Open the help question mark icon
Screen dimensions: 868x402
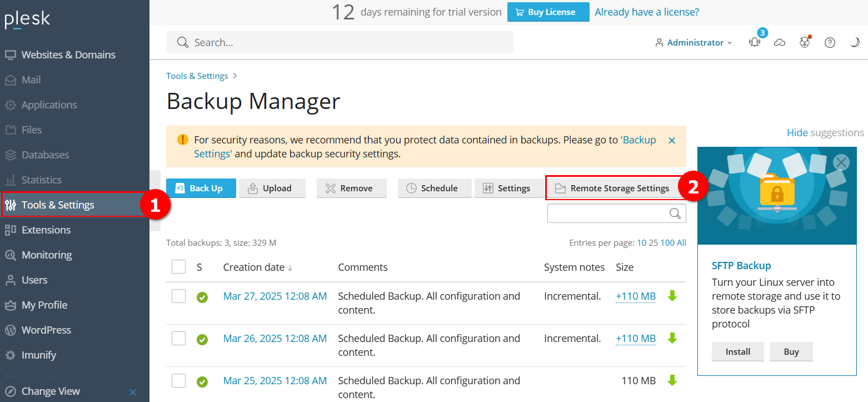pyautogui.click(x=830, y=43)
